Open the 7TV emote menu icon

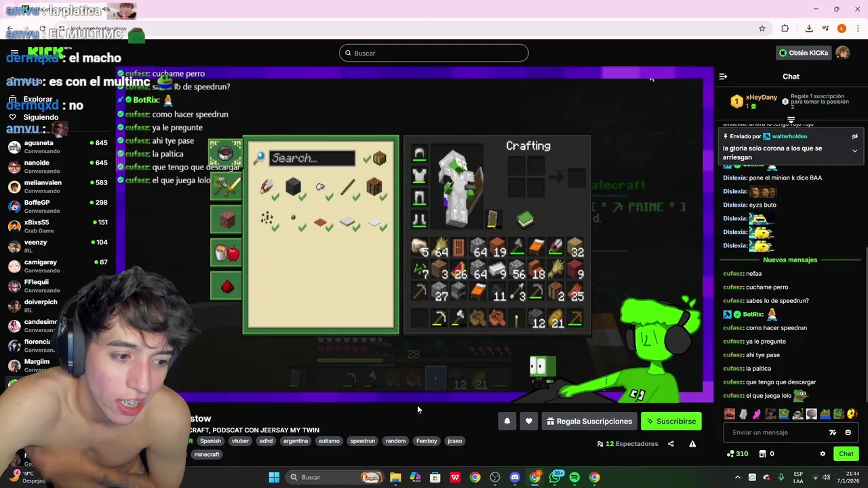pos(833,432)
